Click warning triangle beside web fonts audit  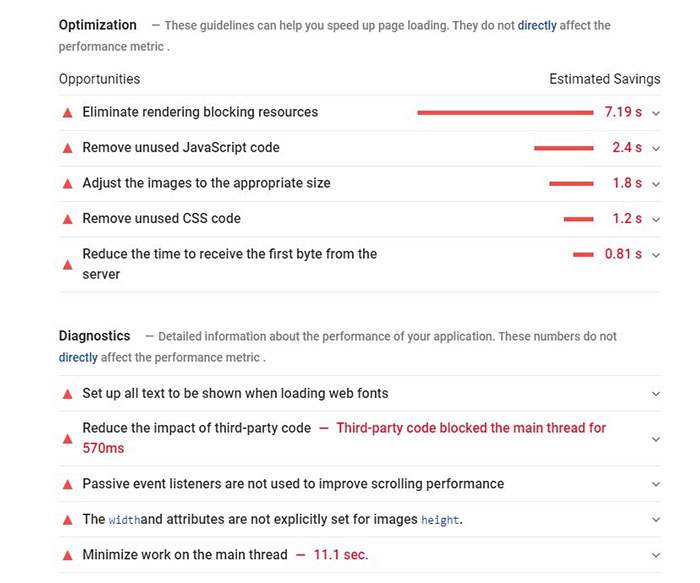pyautogui.click(x=68, y=394)
